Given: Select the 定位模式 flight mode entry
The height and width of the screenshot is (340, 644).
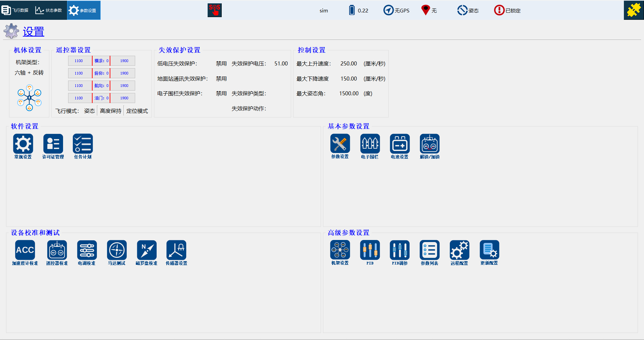Looking at the screenshot, I should click(x=137, y=111).
